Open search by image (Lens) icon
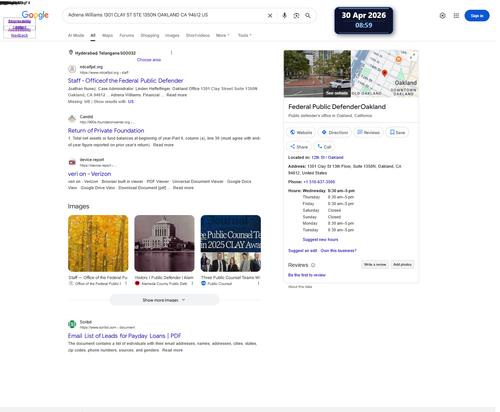The height and width of the screenshot is (412, 500). pos(296,16)
